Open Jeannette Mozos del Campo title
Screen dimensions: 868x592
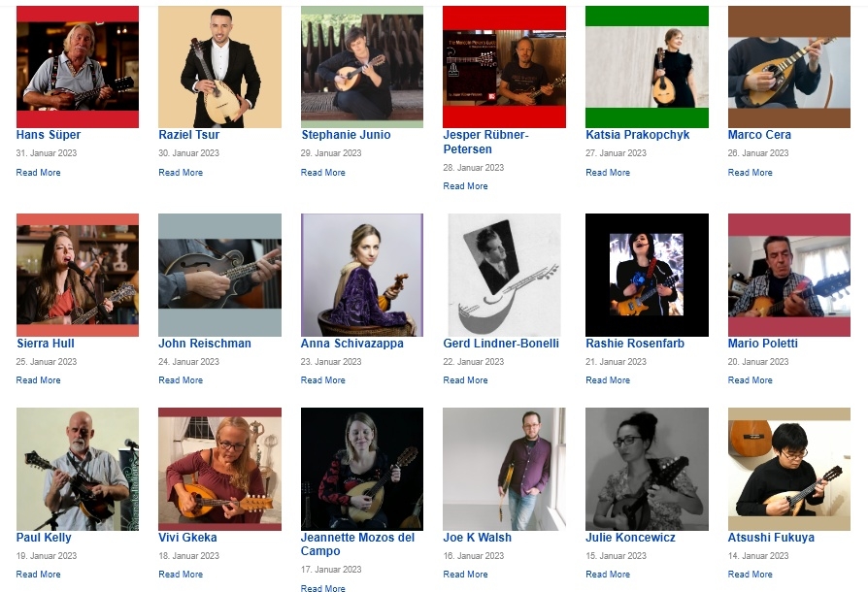357,543
